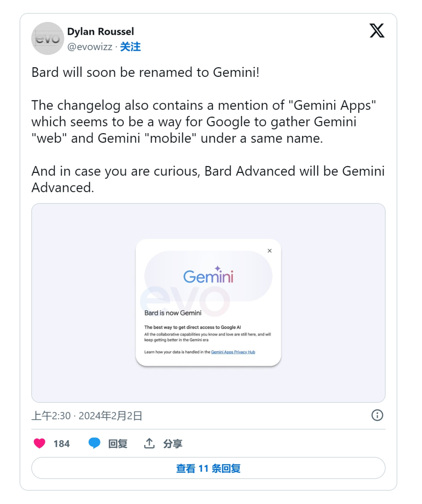
Task: Click the pink heart like icon
Action: tap(39, 443)
